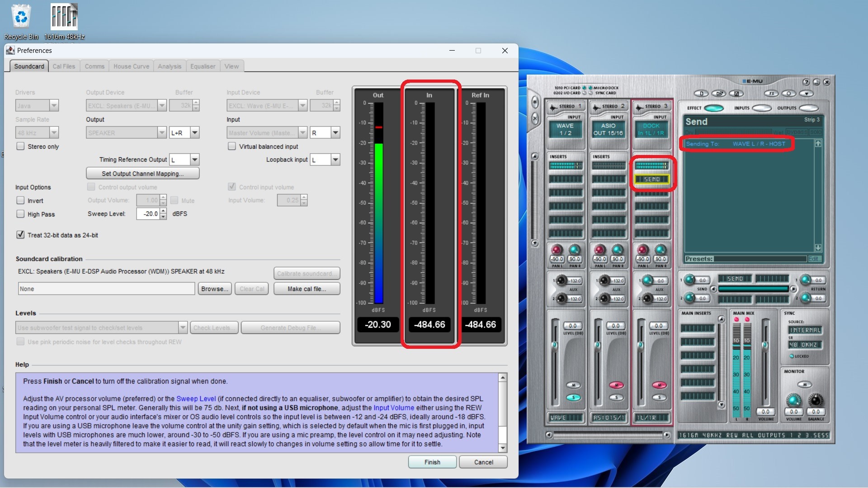The image size is (868, 488).
Task: Unmute Stereo 2 with its red M button
Action: [617, 385]
